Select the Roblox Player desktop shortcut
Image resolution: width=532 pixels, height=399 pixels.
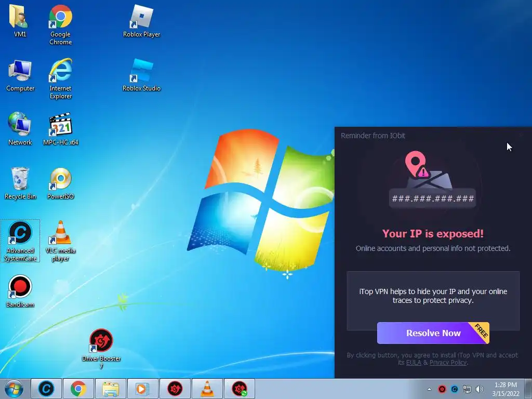tap(141, 21)
